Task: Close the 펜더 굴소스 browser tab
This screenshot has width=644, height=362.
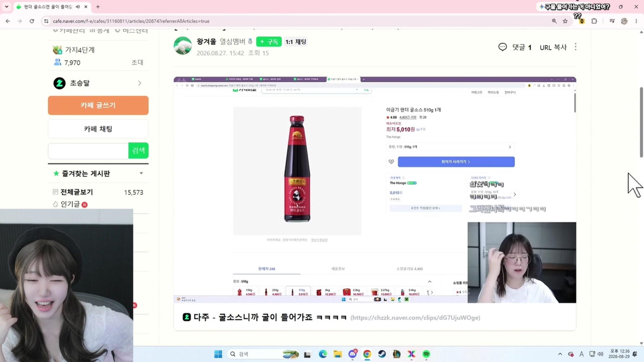Action: pyautogui.click(x=86, y=7)
